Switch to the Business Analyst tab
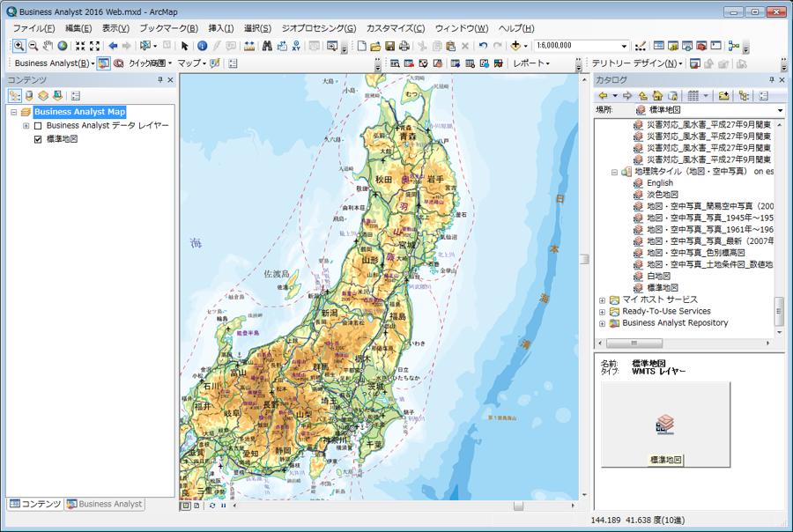This screenshot has height=532, width=793. pyautogui.click(x=105, y=504)
